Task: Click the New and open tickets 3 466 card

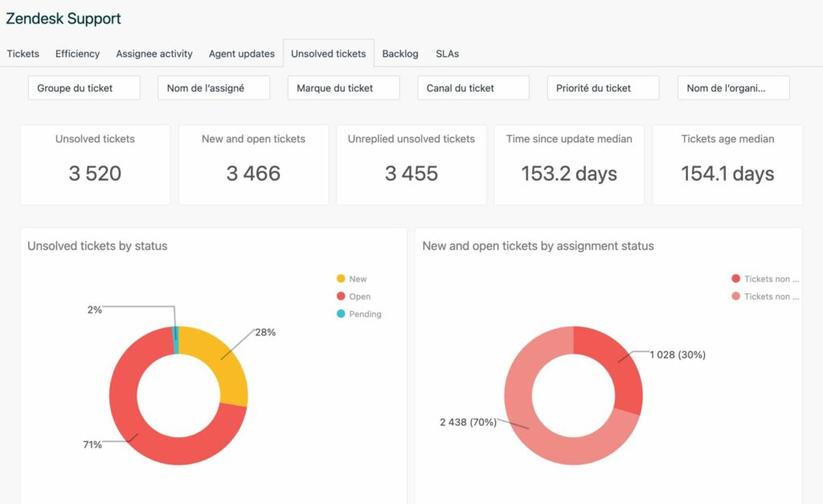Action: point(253,164)
